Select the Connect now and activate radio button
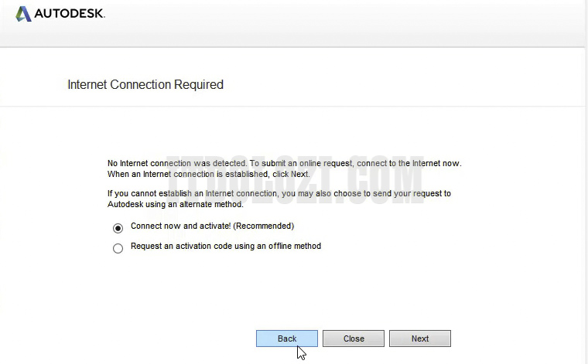The image size is (588, 364). click(x=118, y=228)
